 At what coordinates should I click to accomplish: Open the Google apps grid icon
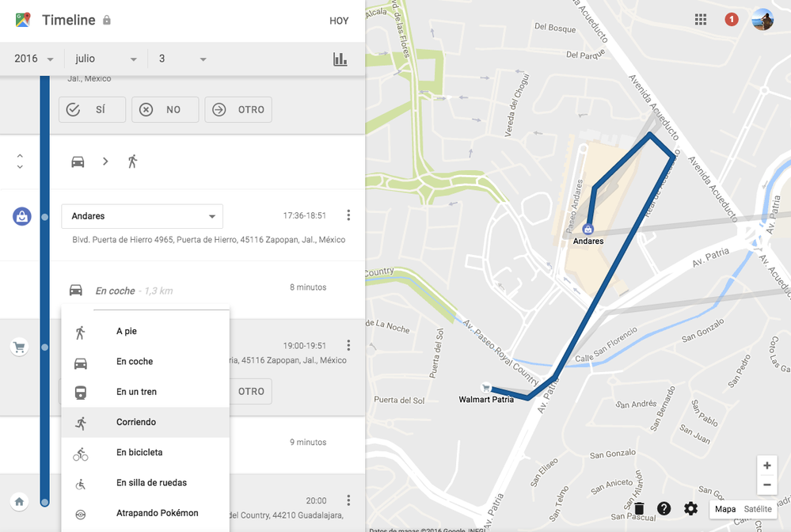tap(700, 19)
